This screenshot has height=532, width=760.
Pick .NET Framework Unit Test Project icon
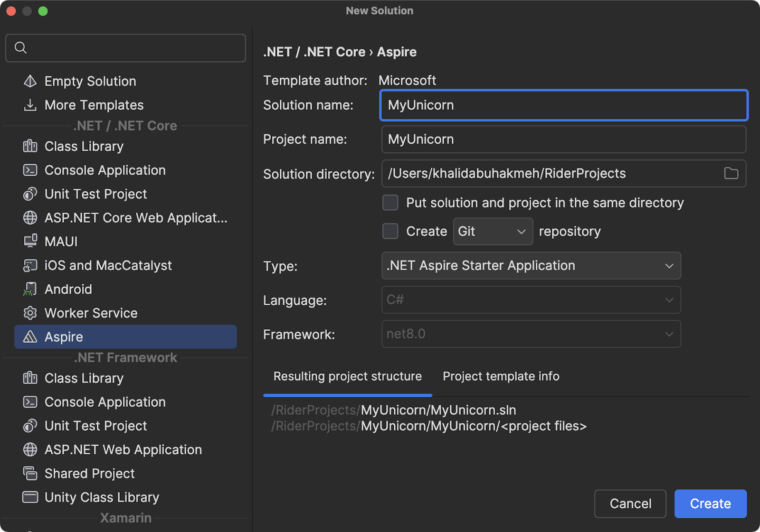(x=30, y=426)
